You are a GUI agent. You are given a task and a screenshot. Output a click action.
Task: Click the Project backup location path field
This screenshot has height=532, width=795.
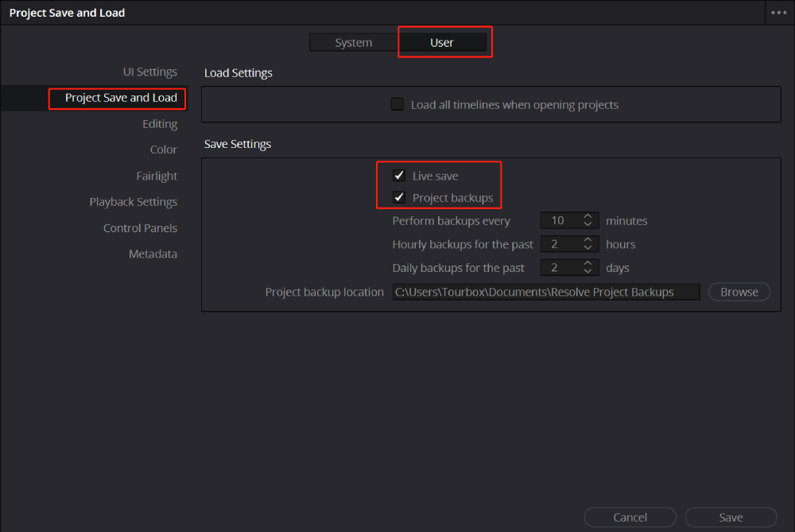point(545,291)
